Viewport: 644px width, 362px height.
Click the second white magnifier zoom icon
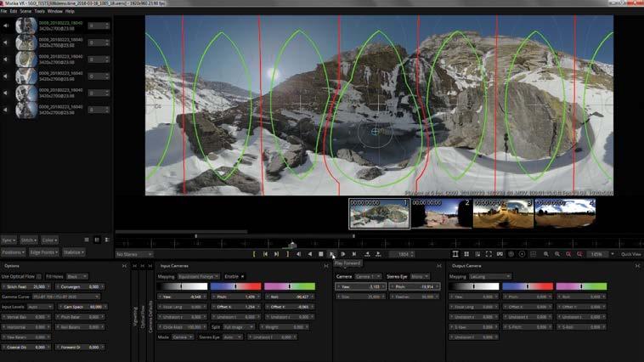click(x=557, y=254)
